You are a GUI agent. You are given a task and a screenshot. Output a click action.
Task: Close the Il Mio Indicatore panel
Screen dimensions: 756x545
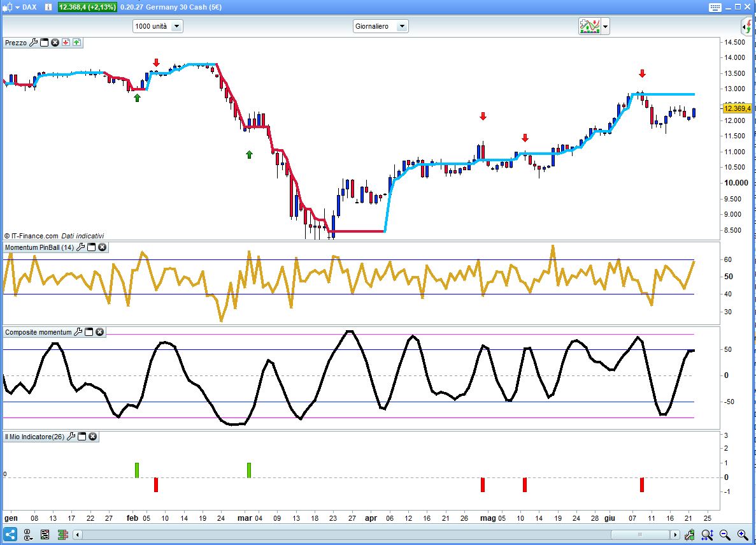pos(92,437)
